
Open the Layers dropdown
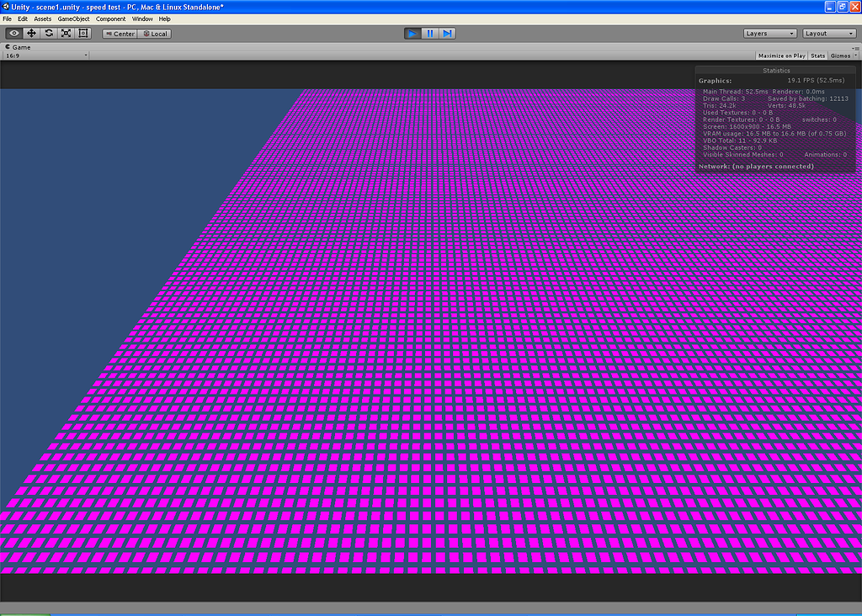coord(770,33)
